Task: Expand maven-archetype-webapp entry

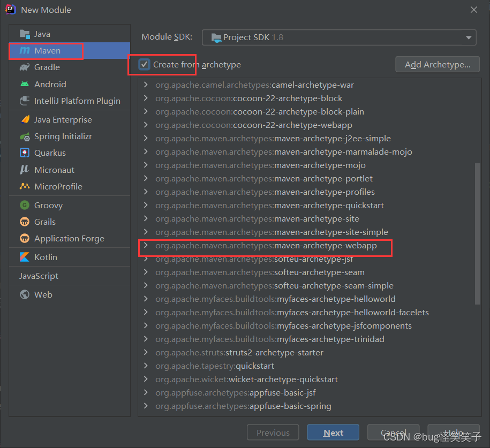Action: pos(146,246)
